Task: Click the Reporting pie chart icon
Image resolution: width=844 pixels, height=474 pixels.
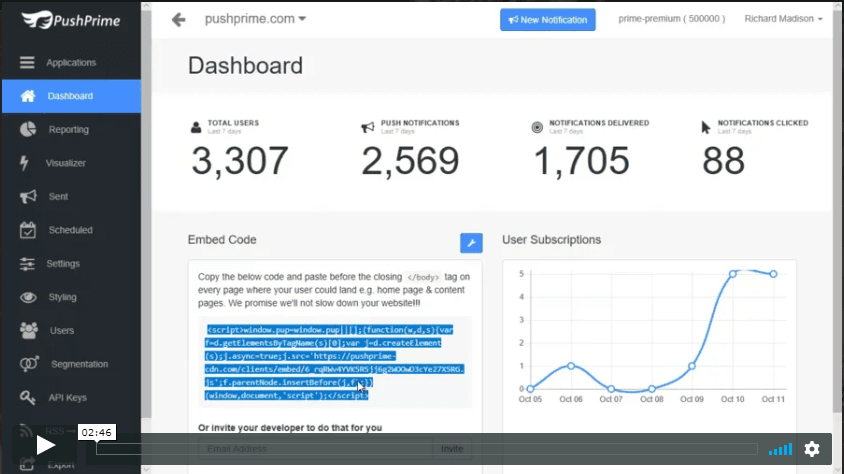Action: (28, 129)
